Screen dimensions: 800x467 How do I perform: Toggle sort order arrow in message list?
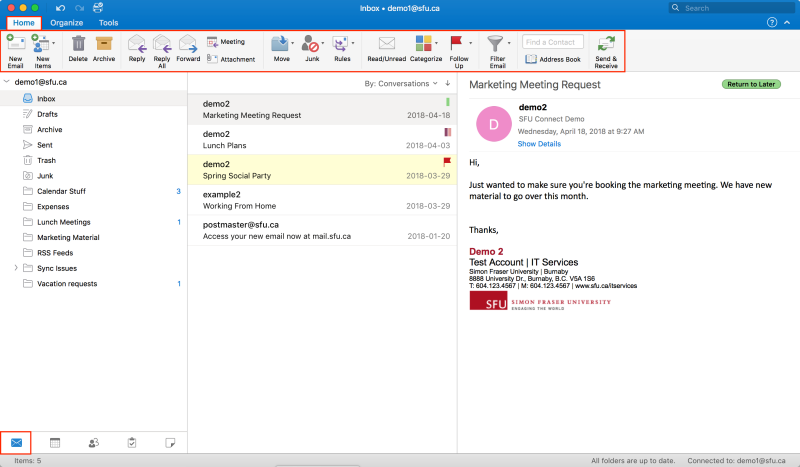pyautogui.click(x=448, y=84)
